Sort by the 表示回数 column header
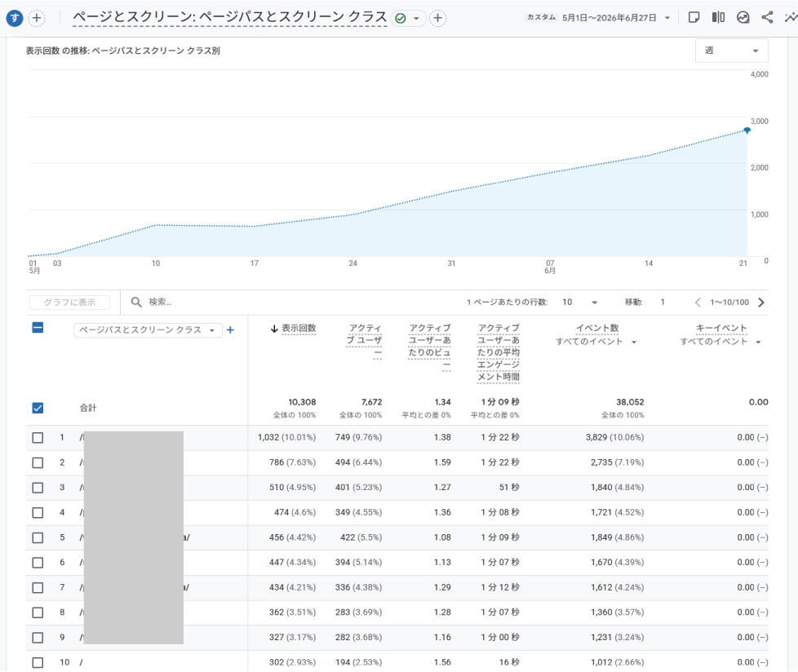This screenshot has width=798, height=672. [294, 329]
